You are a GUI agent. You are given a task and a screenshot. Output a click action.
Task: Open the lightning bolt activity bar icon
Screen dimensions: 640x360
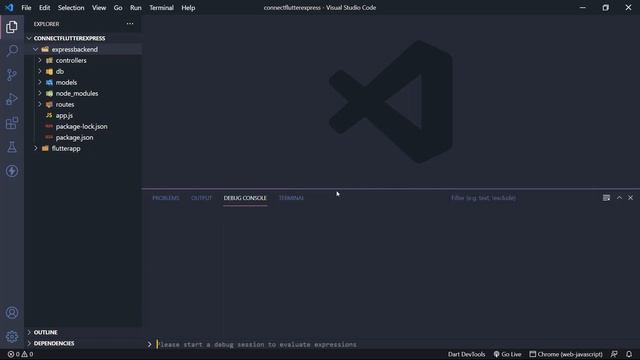click(x=12, y=171)
